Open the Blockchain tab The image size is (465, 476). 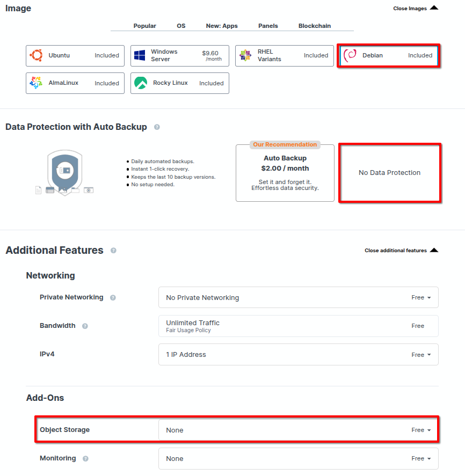(314, 26)
